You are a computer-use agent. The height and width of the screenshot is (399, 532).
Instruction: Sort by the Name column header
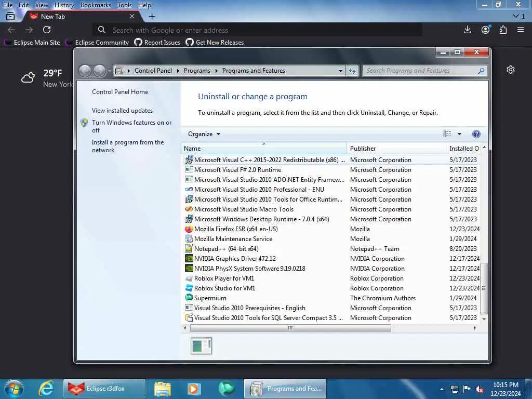point(264,149)
